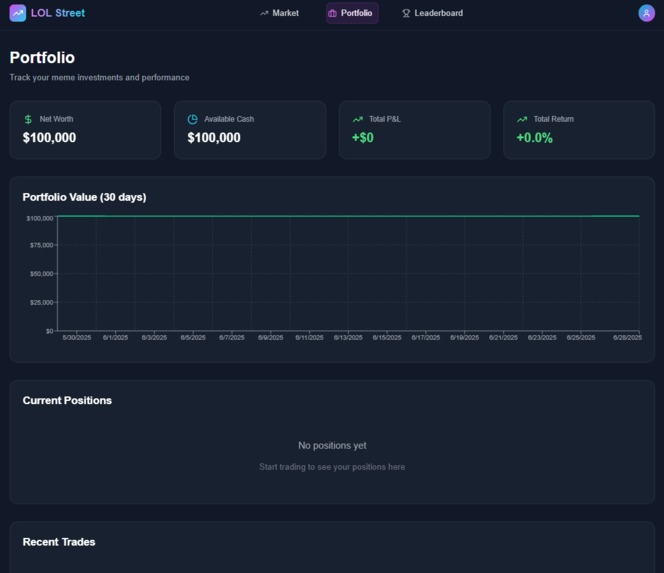The width and height of the screenshot is (664, 573).
Task: Click the 6/23/2025 x-axis date
Action: point(542,338)
